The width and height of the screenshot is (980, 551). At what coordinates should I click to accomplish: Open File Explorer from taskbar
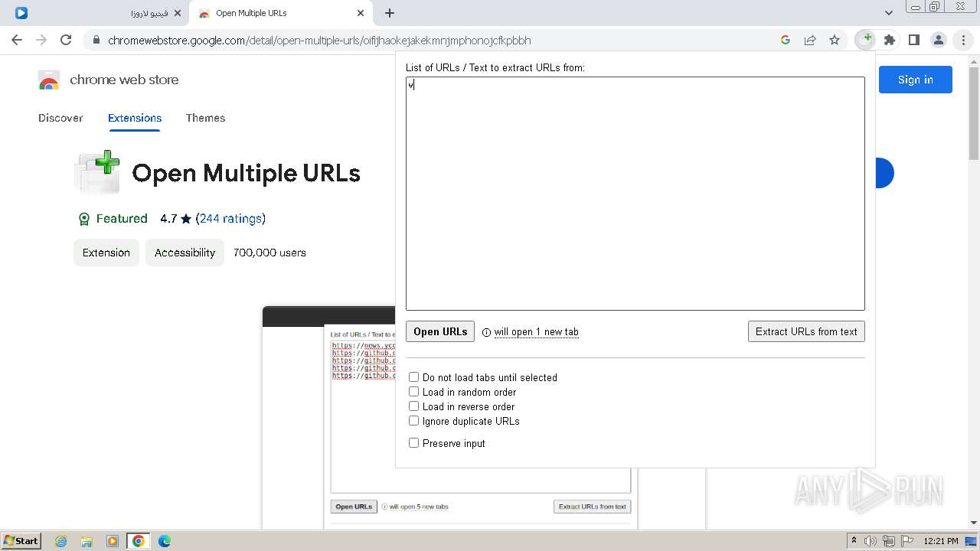87,541
